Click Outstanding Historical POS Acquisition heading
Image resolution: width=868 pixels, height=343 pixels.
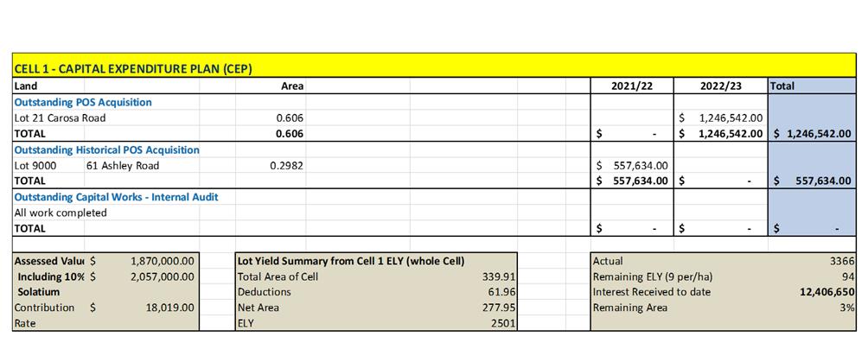tap(107, 150)
